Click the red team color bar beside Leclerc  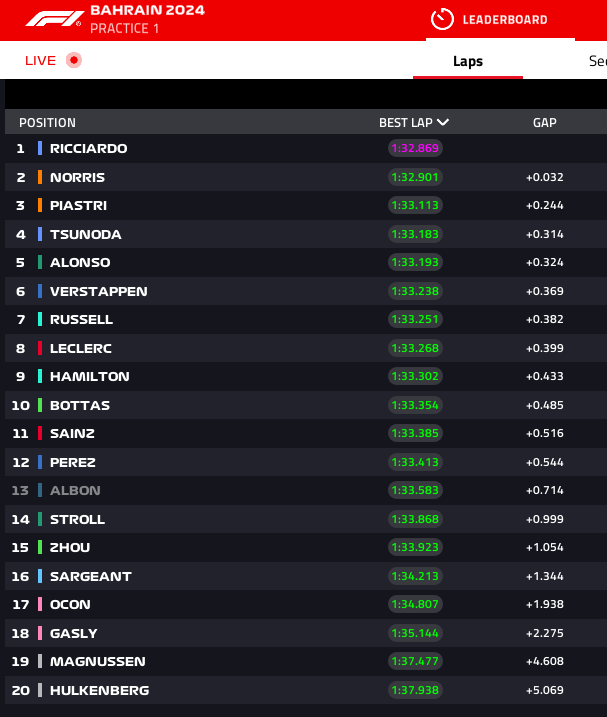[40, 348]
